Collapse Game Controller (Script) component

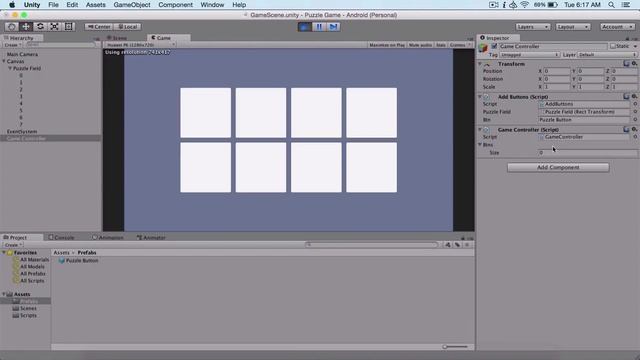pos(480,129)
